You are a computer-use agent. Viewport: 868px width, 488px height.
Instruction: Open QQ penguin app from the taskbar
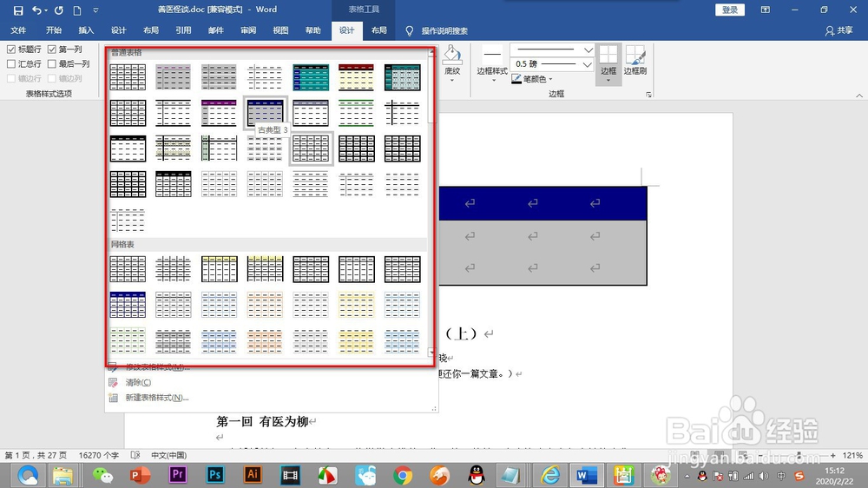(x=476, y=475)
